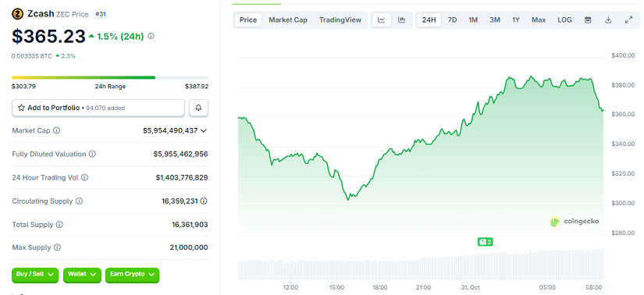
Task: Click the volume bars below the price chart
Action: [x=421, y=265]
